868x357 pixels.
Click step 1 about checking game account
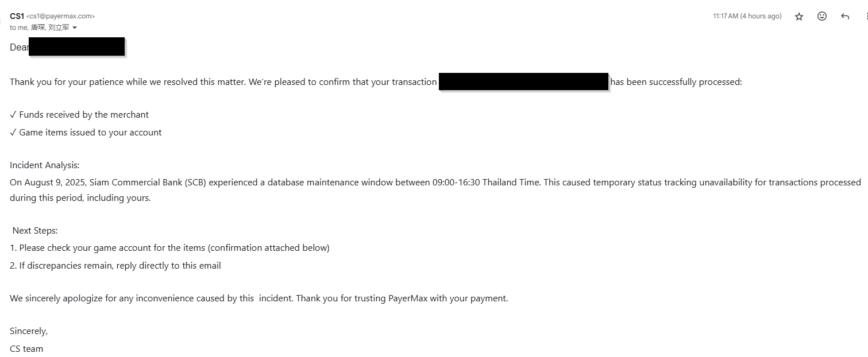click(x=169, y=248)
